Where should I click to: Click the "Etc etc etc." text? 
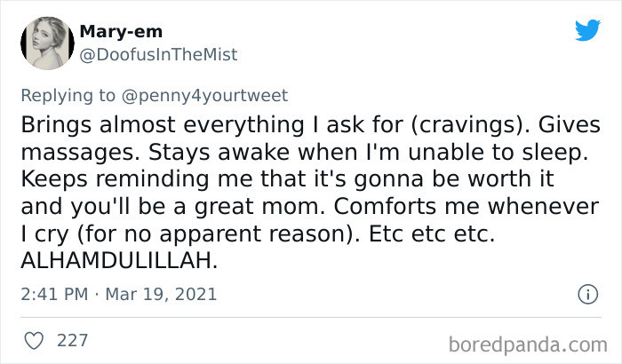tap(432, 234)
